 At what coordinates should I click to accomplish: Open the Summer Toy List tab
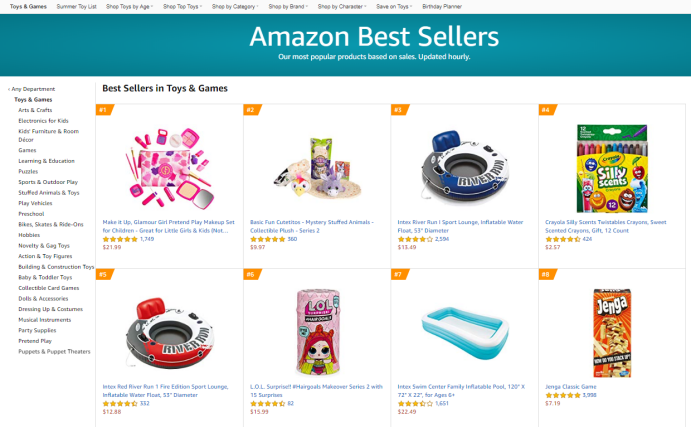point(76,6)
